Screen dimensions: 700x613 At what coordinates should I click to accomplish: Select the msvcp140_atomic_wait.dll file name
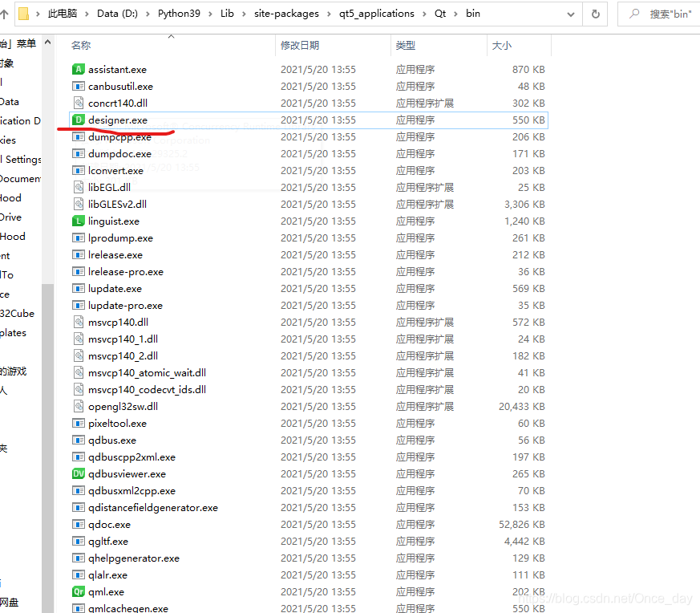147,372
